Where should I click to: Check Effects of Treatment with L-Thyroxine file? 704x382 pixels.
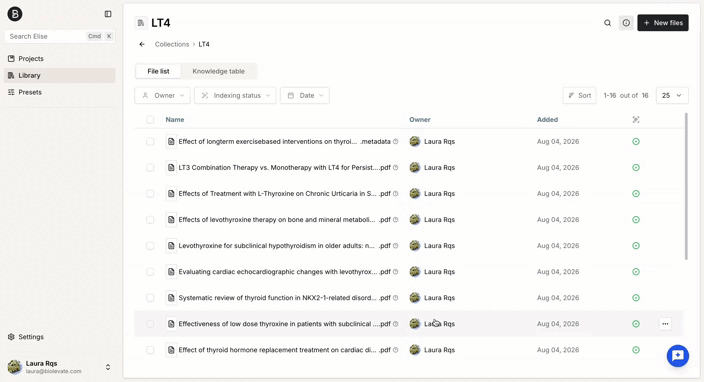pyautogui.click(x=150, y=193)
